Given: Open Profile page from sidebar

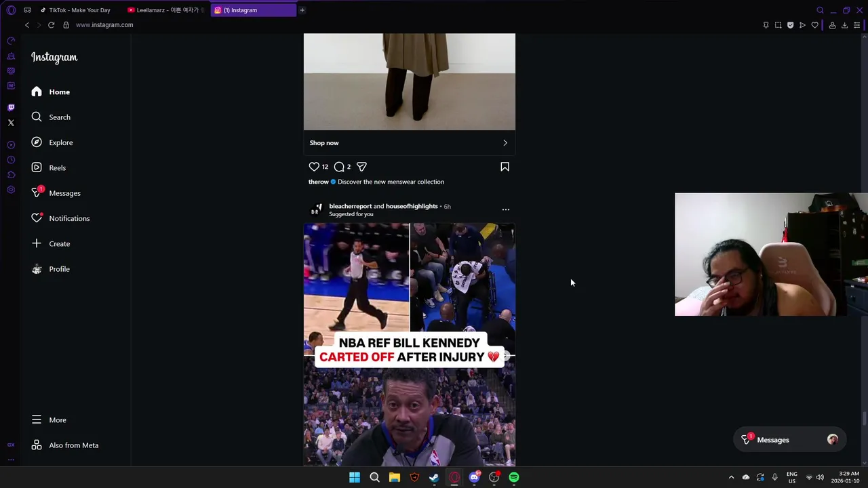Looking at the screenshot, I should tap(50, 269).
